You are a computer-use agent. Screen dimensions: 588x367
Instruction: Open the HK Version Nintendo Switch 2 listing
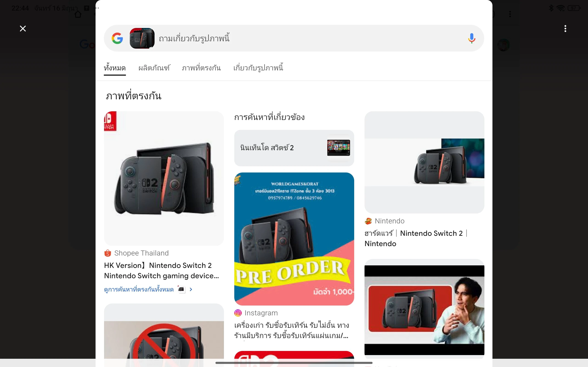(x=161, y=270)
